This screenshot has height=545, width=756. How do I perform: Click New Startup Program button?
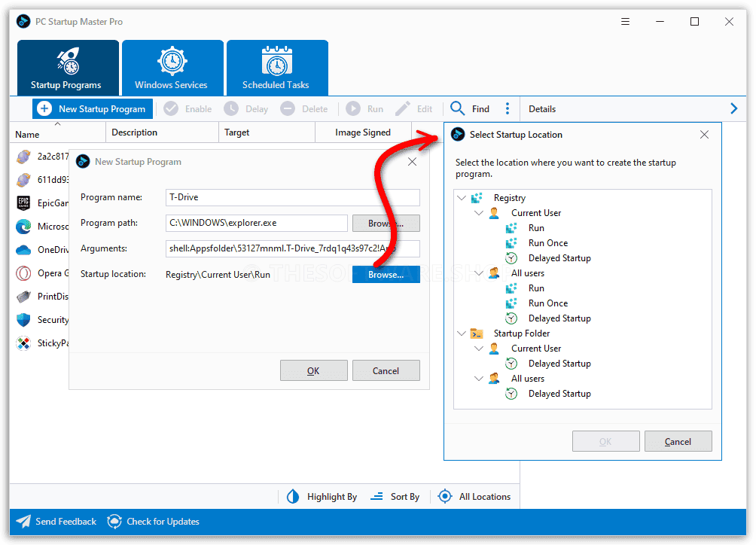click(93, 109)
